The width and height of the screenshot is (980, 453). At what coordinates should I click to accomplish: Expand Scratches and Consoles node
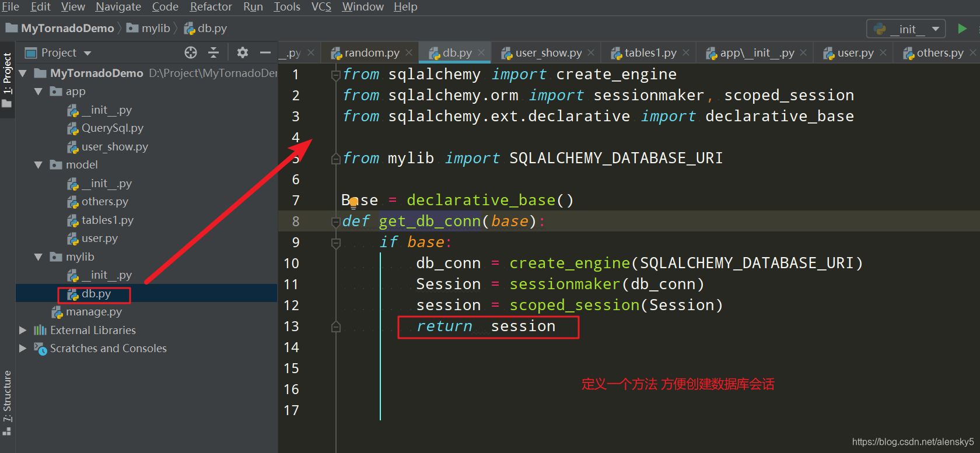(23, 349)
